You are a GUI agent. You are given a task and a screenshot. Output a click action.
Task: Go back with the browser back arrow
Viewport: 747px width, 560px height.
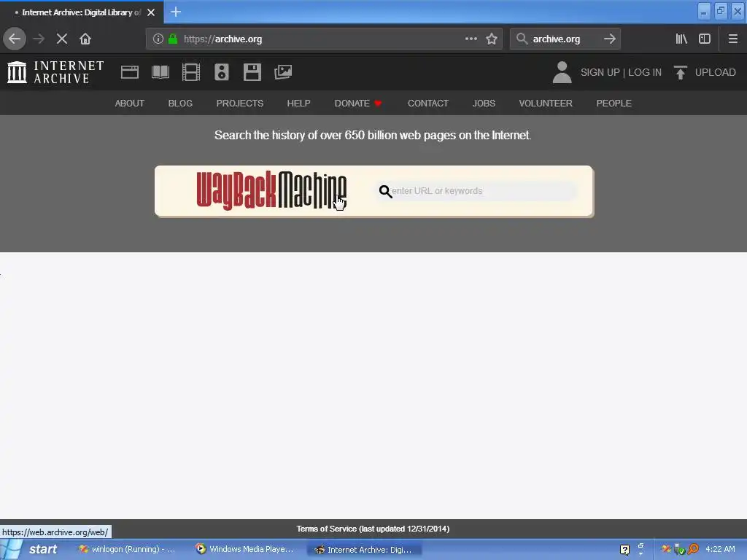coord(15,39)
